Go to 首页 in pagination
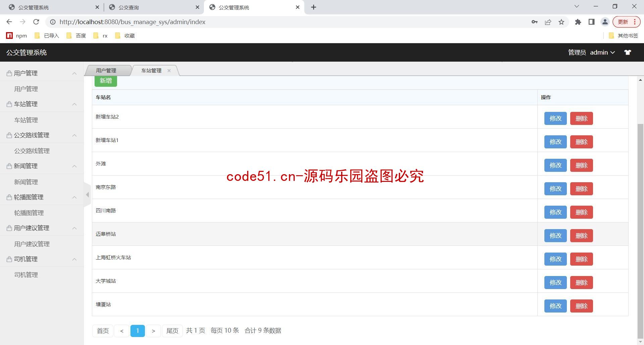644x345 pixels. click(x=103, y=331)
